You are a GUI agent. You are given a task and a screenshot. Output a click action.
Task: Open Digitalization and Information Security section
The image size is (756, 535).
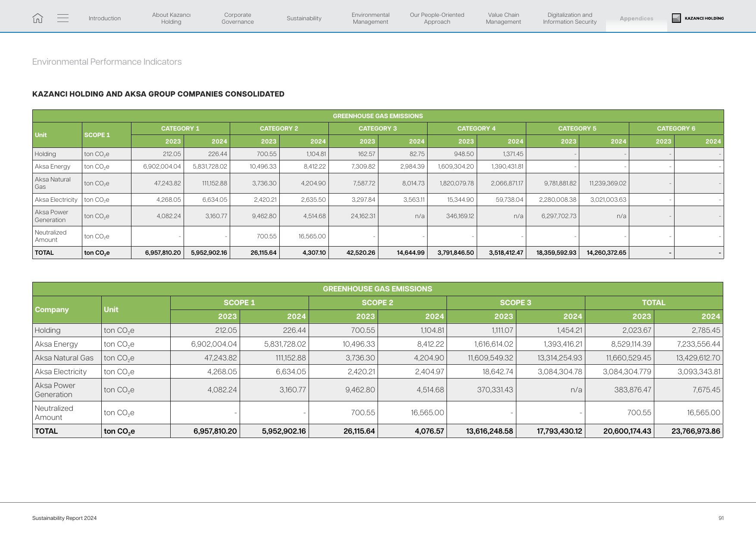coord(570,18)
